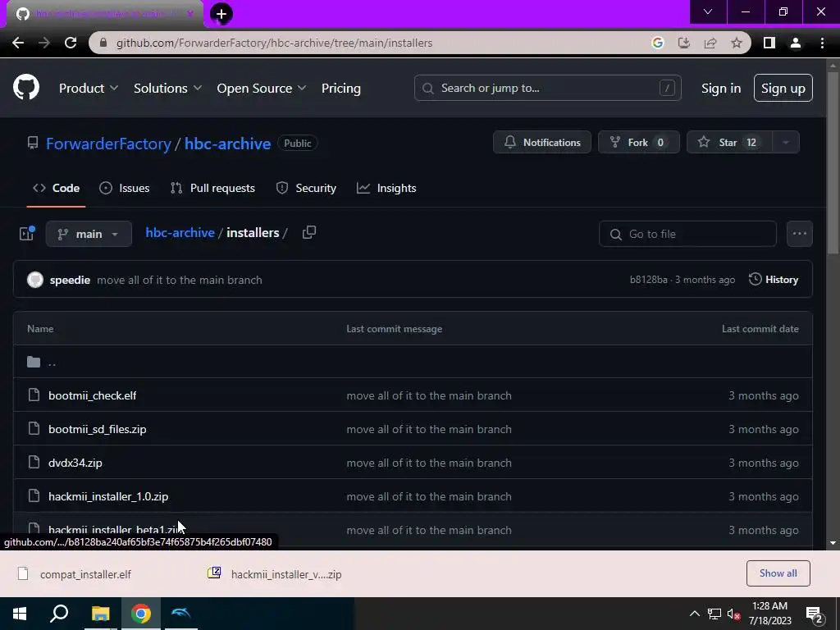Reload the page with the refresh icon
Image resolution: width=840 pixels, height=630 pixels.
71,43
